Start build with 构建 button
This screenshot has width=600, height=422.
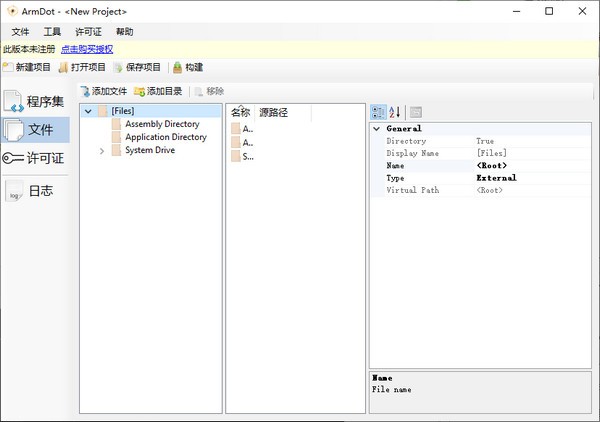(188, 67)
